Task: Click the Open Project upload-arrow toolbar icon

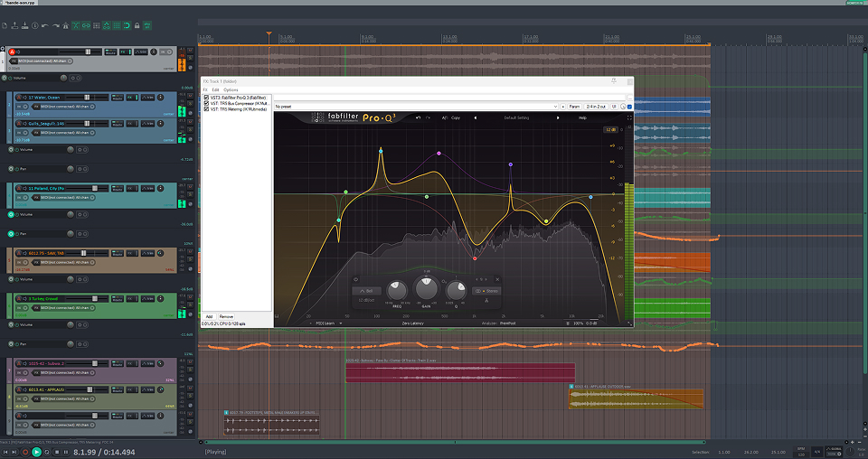Action: (15, 25)
